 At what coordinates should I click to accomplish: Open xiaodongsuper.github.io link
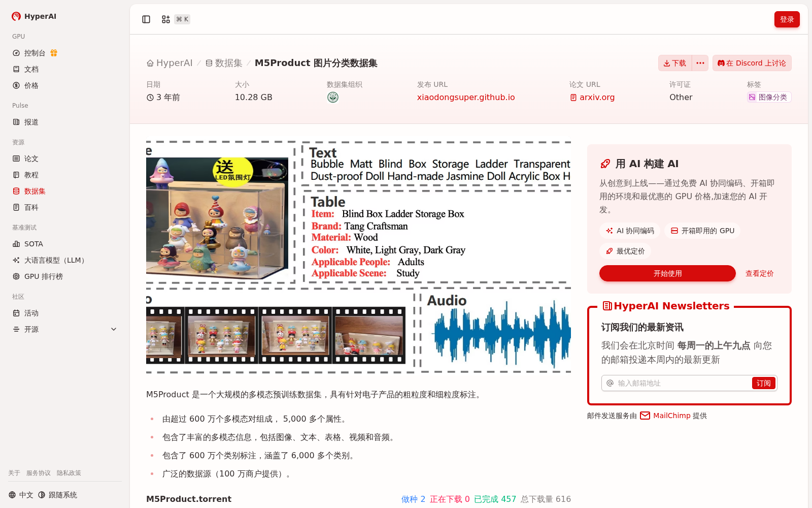pos(466,97)
